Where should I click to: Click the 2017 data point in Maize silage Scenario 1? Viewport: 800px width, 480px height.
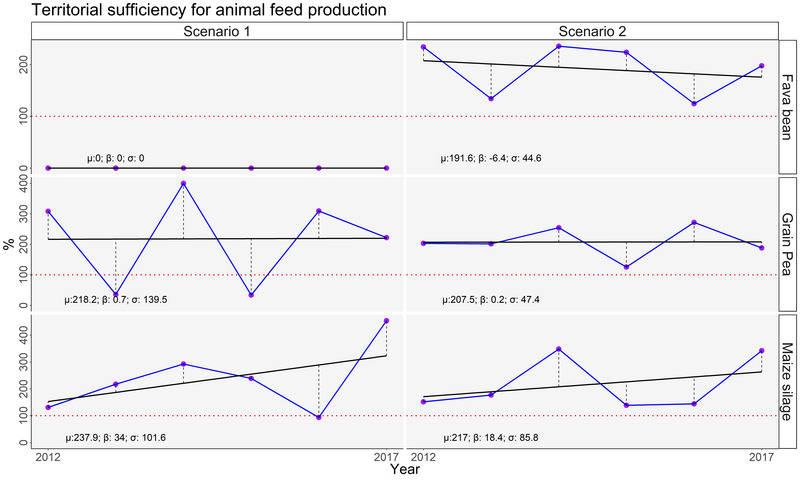tap(386, 321)
